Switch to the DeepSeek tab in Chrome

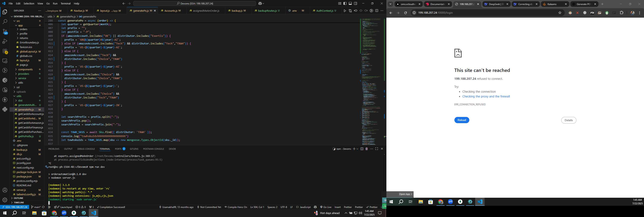click(496, 4)
